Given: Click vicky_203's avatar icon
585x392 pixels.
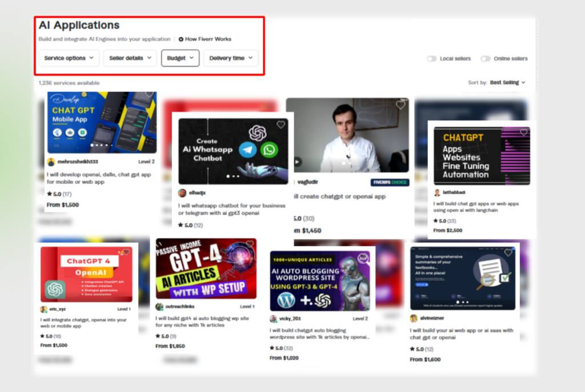Looking at the screenshot, I should point(274,318).
